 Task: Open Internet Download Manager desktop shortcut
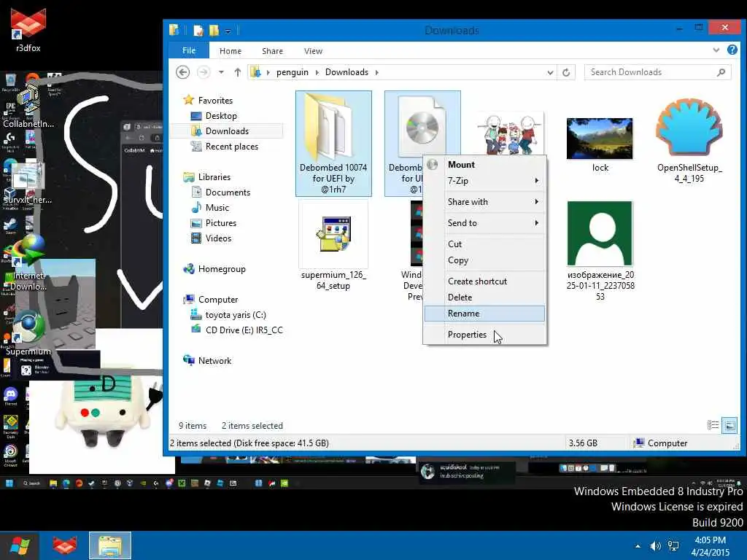pyautogui.click(x=28, y=264)
